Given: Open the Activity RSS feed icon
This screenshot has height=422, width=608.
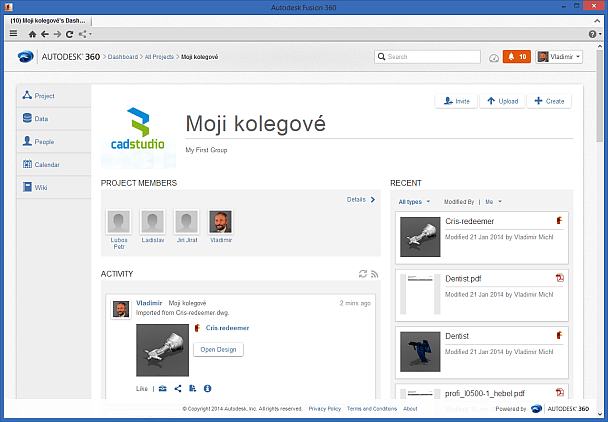Looking at the screenshot, I should pos(374,274).
